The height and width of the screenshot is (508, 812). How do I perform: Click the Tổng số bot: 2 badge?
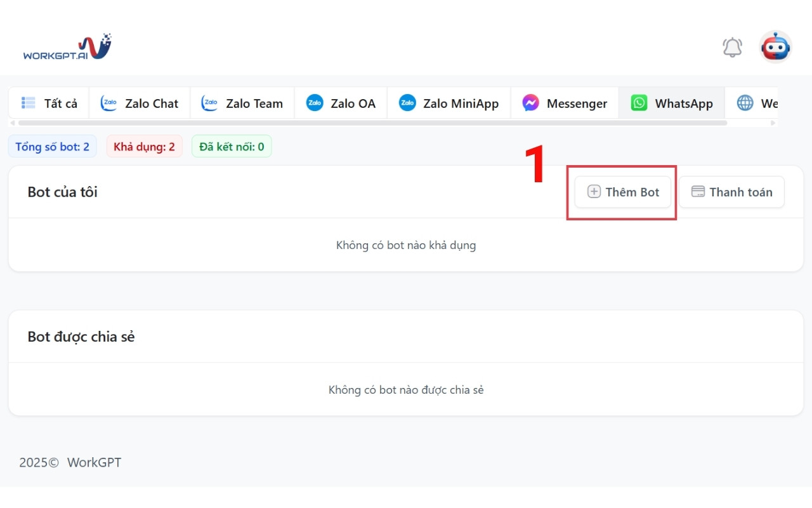(x=52, y=147)
